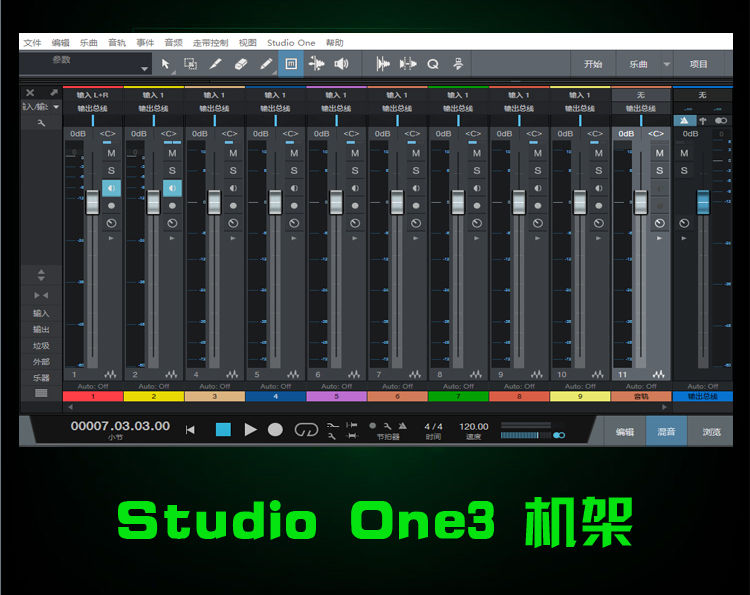Open Auto: Off menu on channel 1
The height and width of the screenshot is (595, 750).
point(93,386)
